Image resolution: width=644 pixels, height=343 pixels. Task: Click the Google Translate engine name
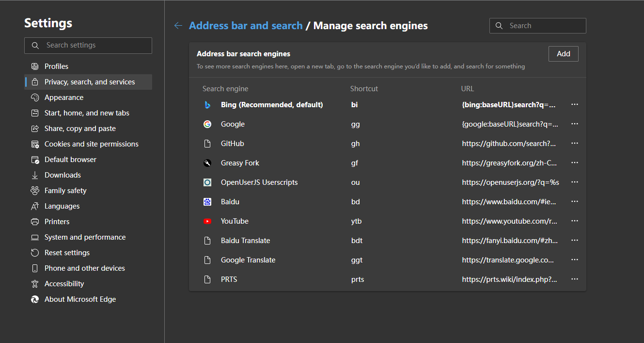tap(248, 260)
